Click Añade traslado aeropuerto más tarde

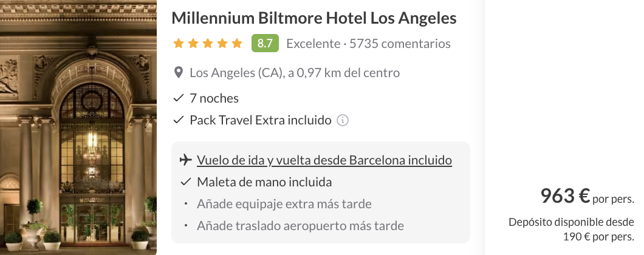(300, 226)
